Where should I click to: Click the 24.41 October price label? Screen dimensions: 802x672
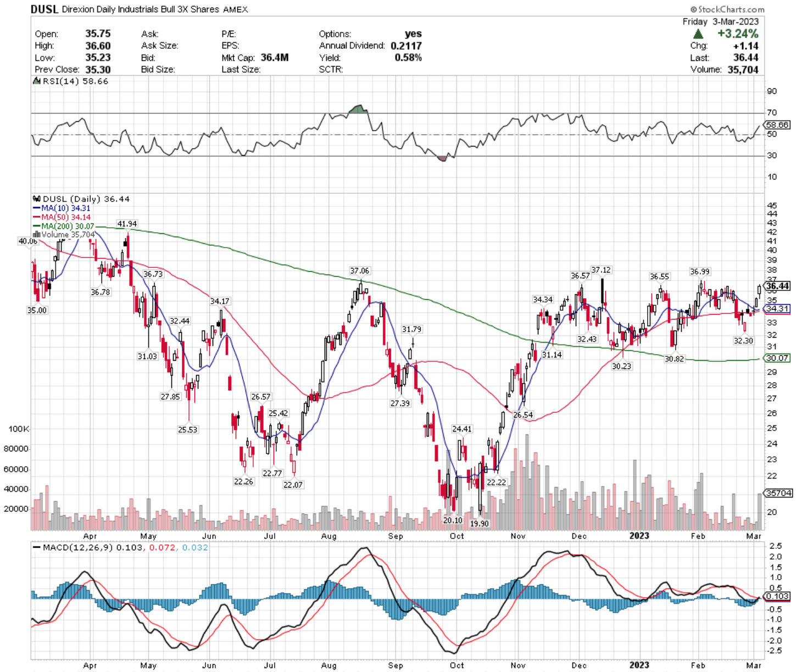461,429
